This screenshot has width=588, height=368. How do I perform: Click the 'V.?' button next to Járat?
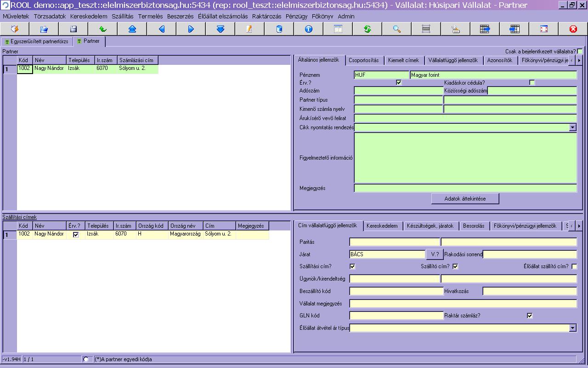(x=435, y=254)
